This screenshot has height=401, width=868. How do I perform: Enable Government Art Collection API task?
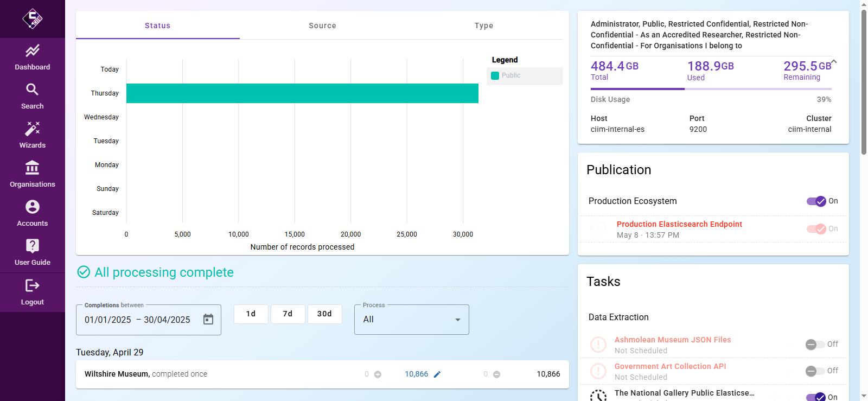coord(815,371)
